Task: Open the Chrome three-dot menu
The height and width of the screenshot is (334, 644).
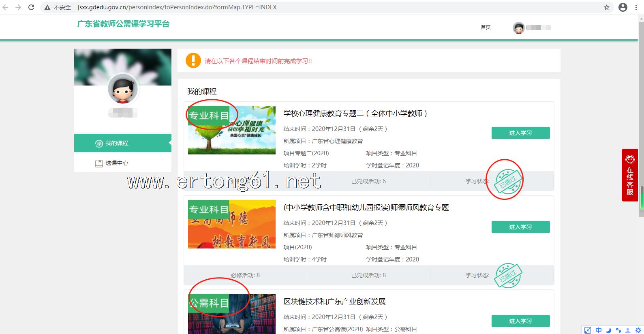Action: tap(635, 7)
